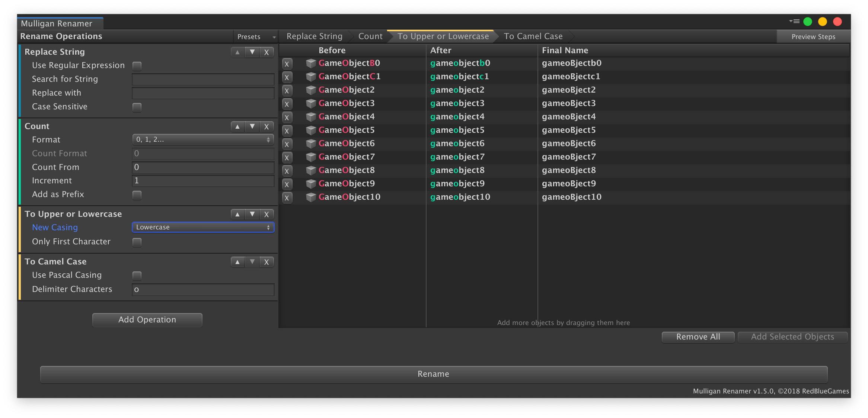Delete the To Camel Case operation via X

pos(266,262)
